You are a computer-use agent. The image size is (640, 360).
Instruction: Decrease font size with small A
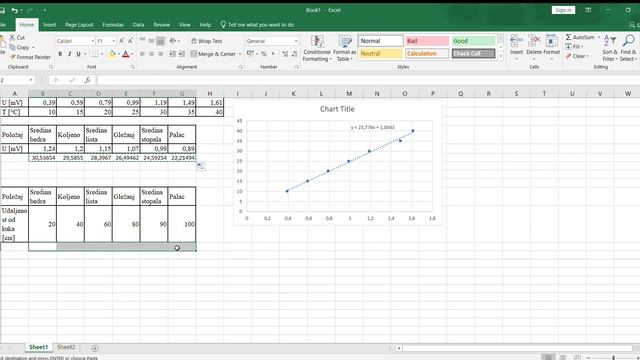pos(130,41)
